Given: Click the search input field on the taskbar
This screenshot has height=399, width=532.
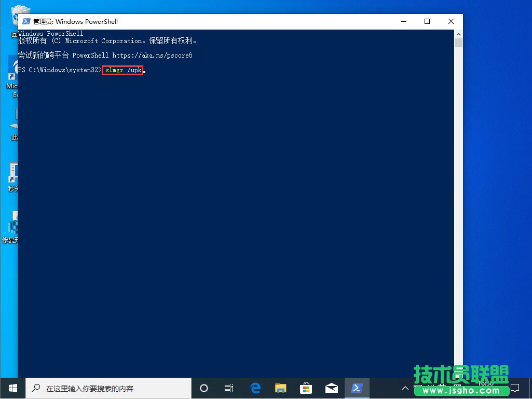Looking at the screenshot, I should click(x=109, y=388).
